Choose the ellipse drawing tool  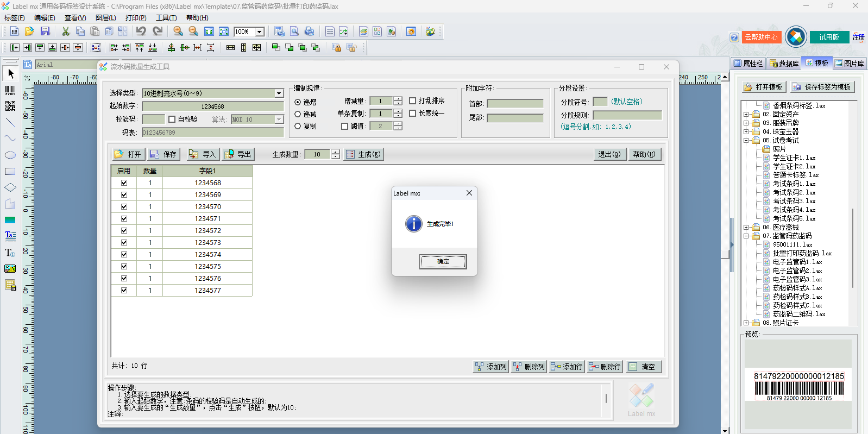tap(10, 155)
